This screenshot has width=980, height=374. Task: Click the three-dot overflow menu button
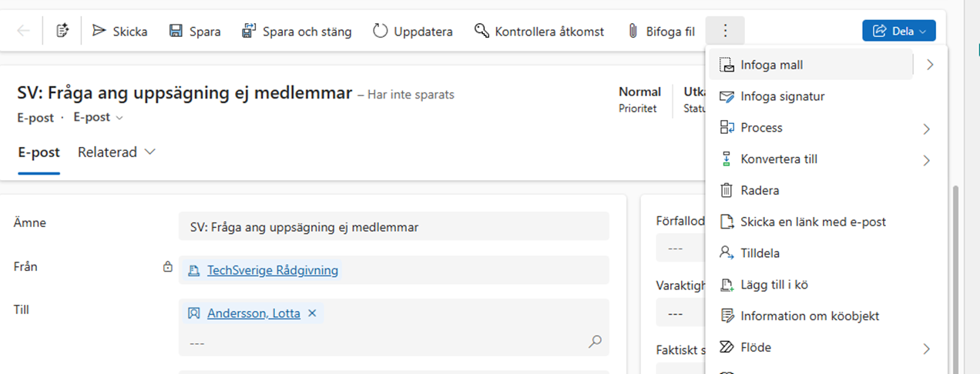(725, 32)
